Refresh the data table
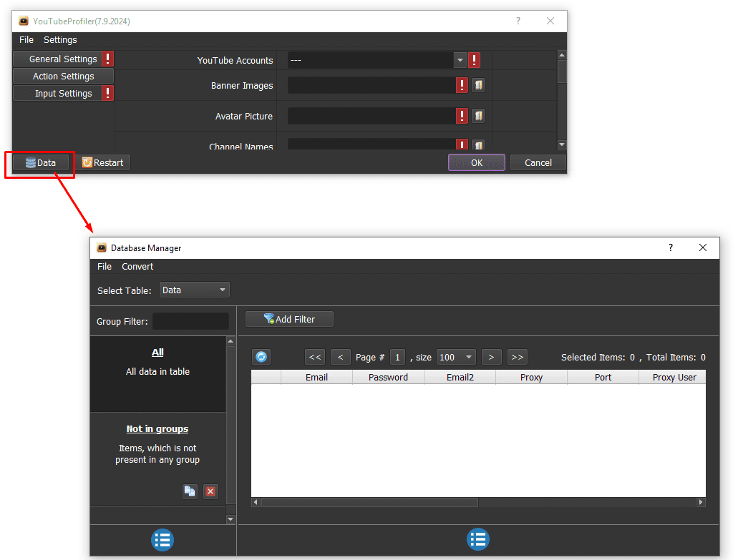Viewport: 738px width, 560px height. point(261,357)
